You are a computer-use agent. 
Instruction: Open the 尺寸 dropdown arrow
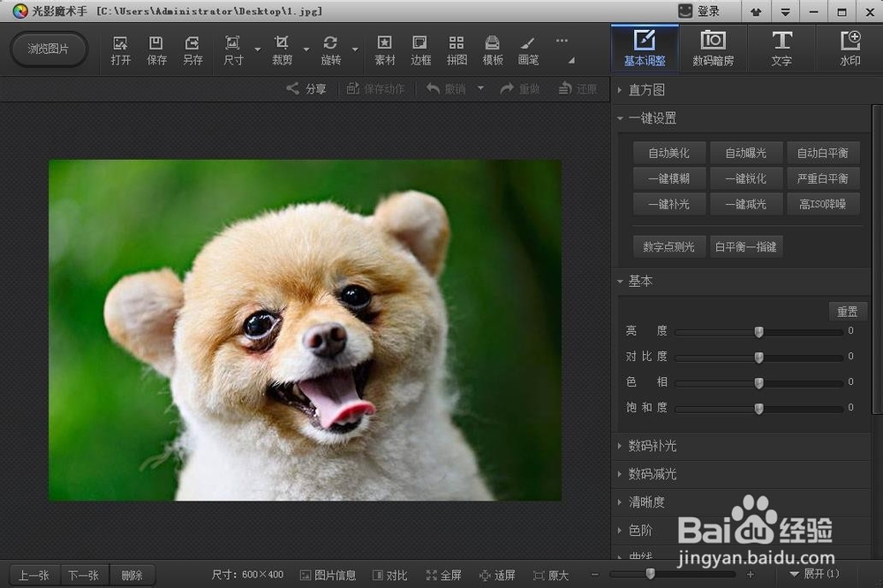pos(257,49)
